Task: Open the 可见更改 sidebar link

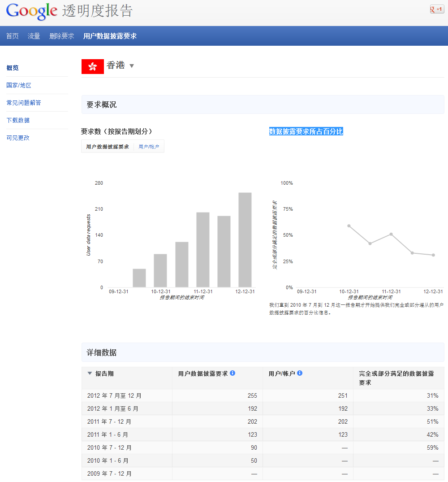Action: coord(18,138)
